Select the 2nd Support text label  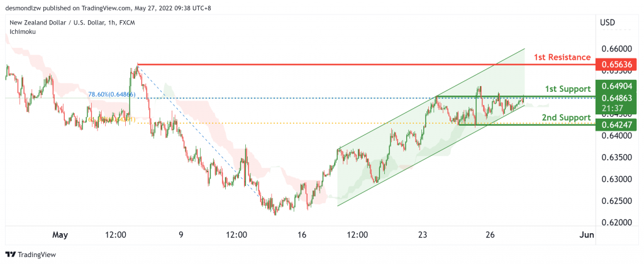[566, 118]
